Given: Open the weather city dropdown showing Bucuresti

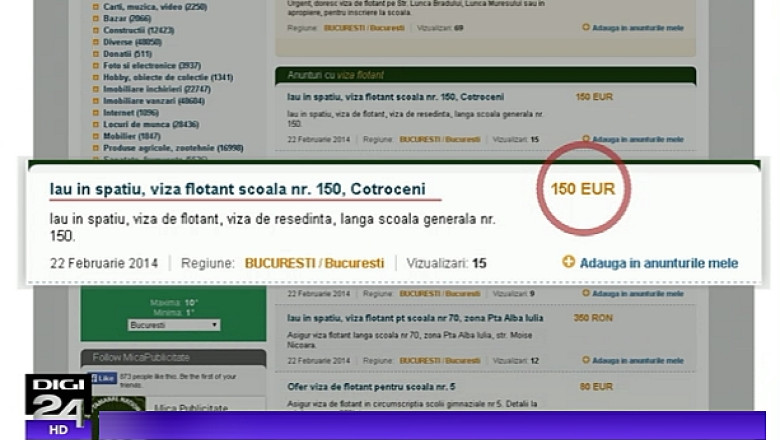Looking at the screenshot, I should pos(174,325).
